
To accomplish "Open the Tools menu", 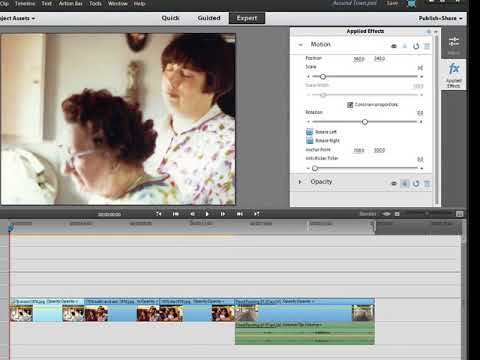I will click(x=95, y=4).
